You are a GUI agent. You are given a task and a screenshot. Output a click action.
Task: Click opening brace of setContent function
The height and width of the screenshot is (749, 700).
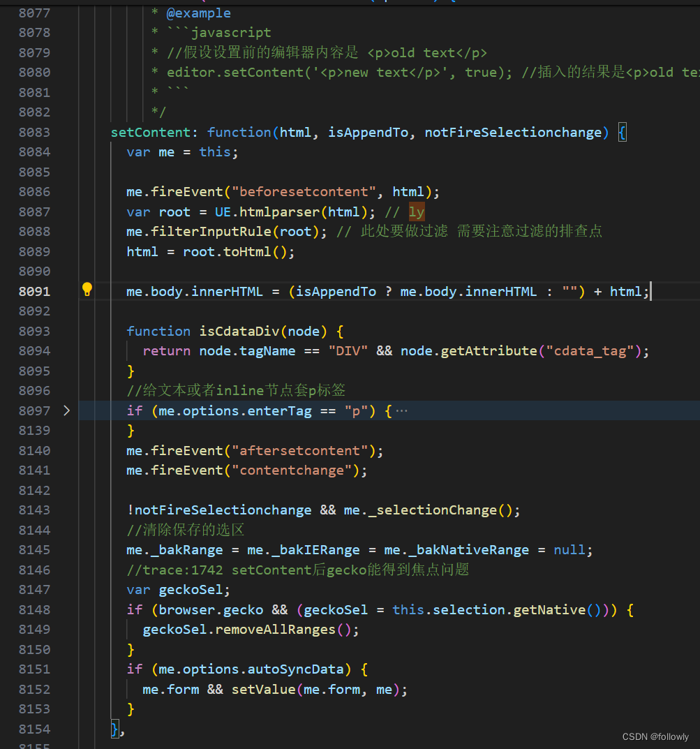pos(622,133)
